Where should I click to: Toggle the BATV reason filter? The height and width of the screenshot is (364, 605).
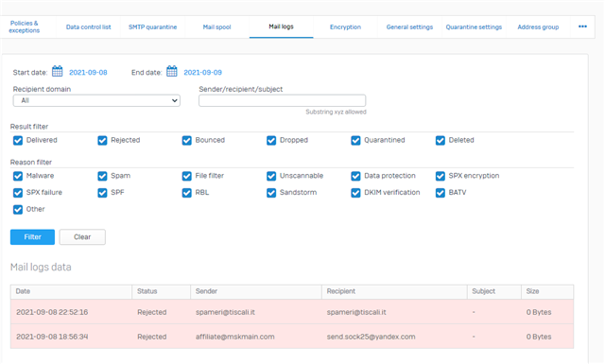pyautogui.click(x=441, y=193)
